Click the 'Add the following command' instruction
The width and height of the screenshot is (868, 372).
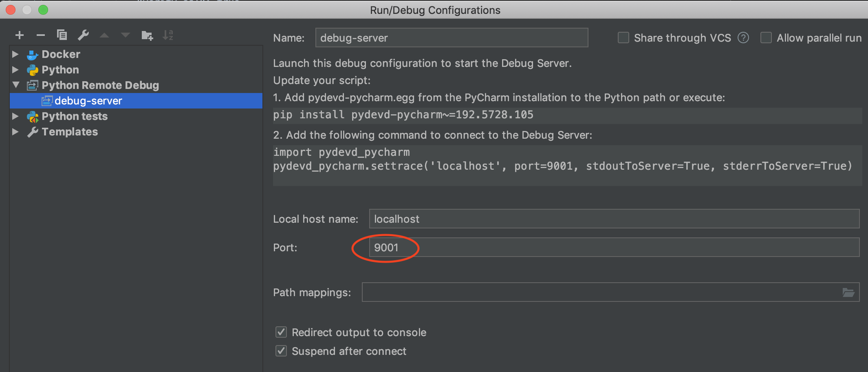coord(432,135)
